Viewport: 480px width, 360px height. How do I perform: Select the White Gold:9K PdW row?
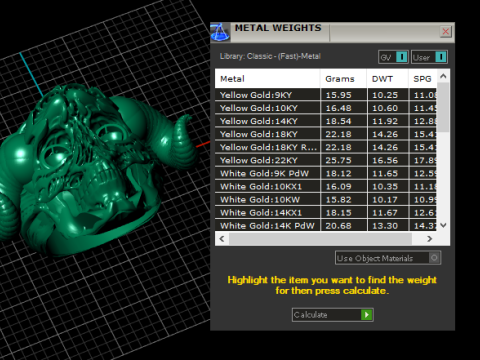point(326,173)
